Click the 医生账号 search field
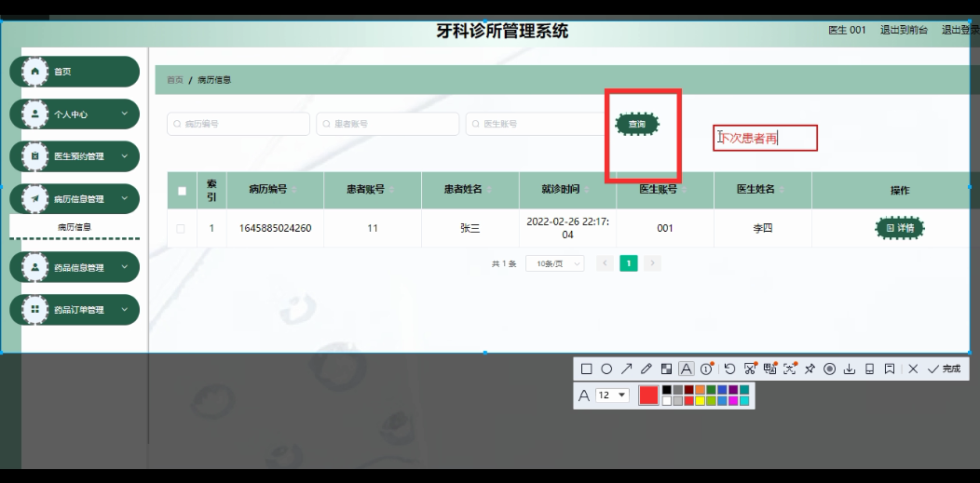 click(x=537, y=124)
